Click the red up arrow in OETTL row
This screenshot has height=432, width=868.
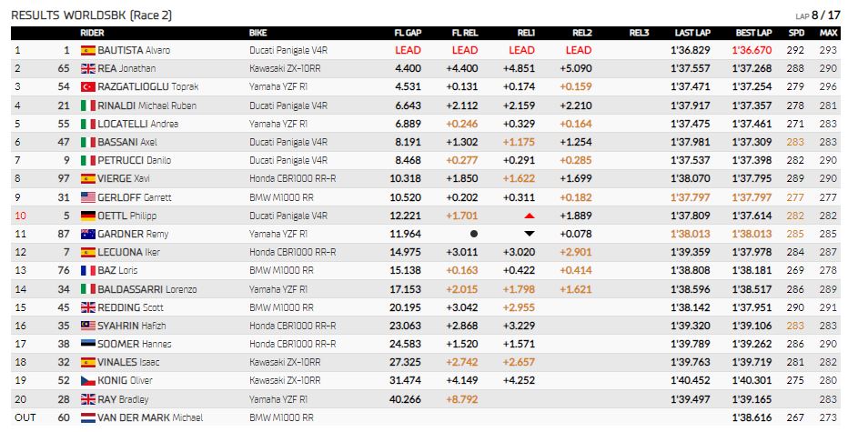[530, 216]
